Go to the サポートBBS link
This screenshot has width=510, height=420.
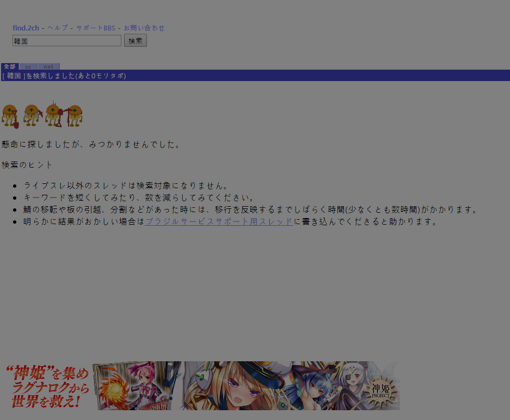pyautogui.click(x=95, y=28)
